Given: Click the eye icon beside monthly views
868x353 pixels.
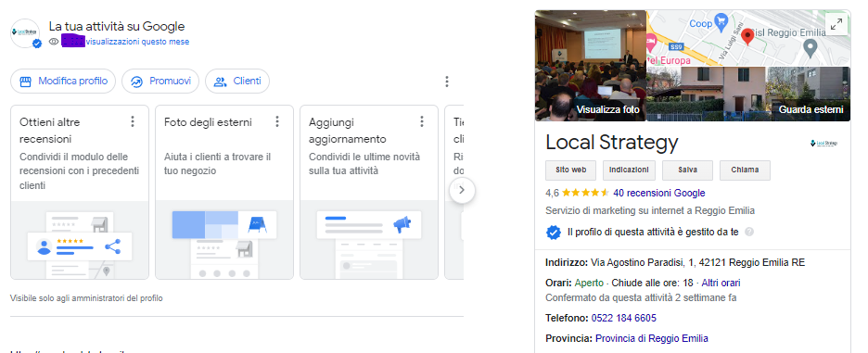Looking at the screenshot, I should click(x=54, y=42).
